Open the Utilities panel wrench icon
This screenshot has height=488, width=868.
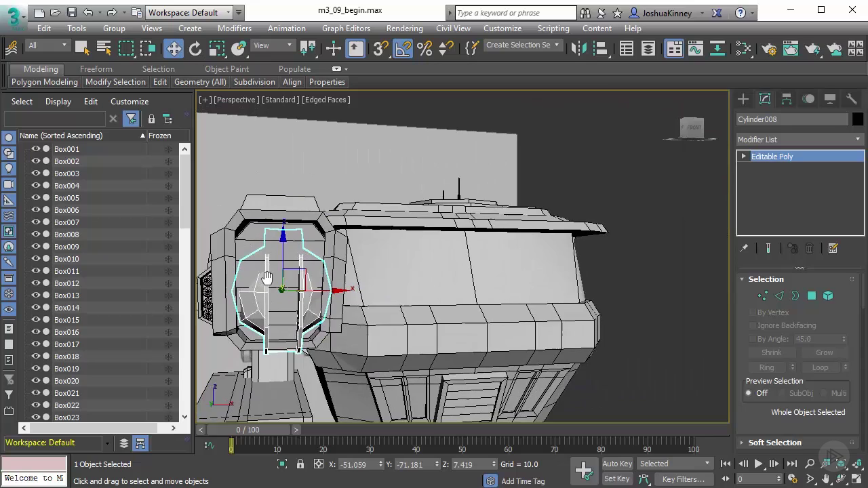click(851, 99)
